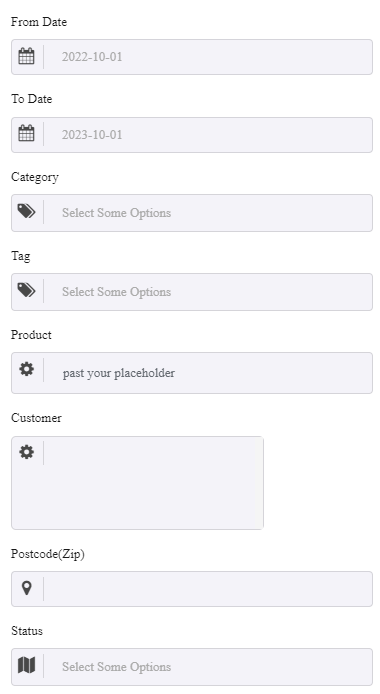Click the tags icon in the Category field
The image size is (380, 694).
pos(27,211)
